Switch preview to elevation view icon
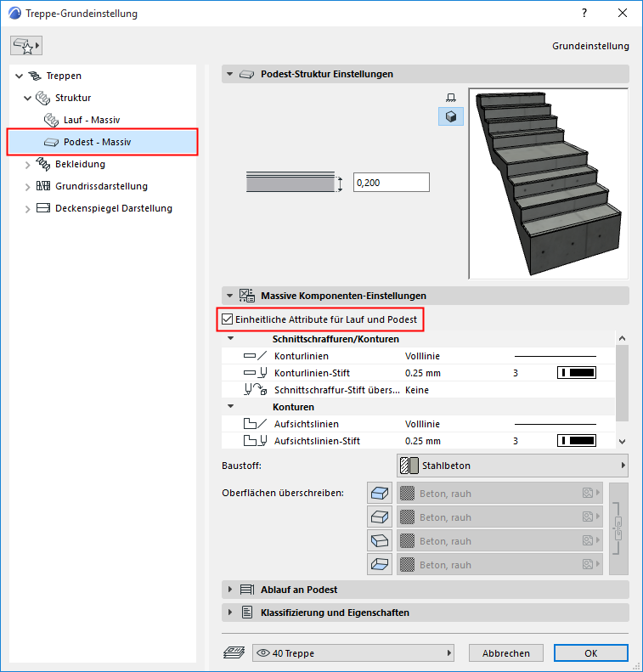The image size is (643, 672). pos(451,98)
